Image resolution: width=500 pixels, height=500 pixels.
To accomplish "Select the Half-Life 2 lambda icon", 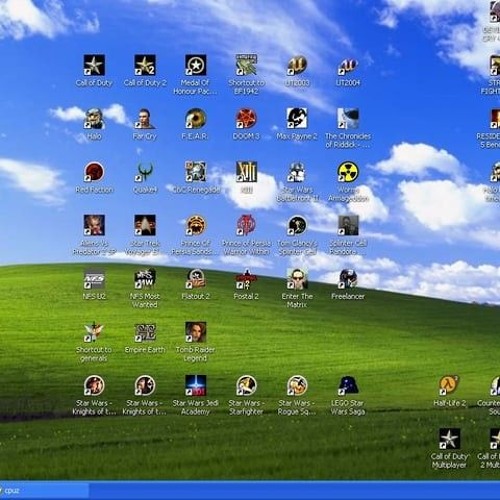I will tap(449, 385).
